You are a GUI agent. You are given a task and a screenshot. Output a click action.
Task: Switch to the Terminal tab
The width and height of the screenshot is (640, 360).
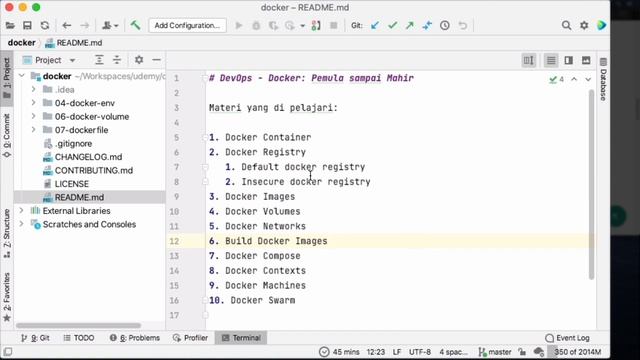(241, 338)
